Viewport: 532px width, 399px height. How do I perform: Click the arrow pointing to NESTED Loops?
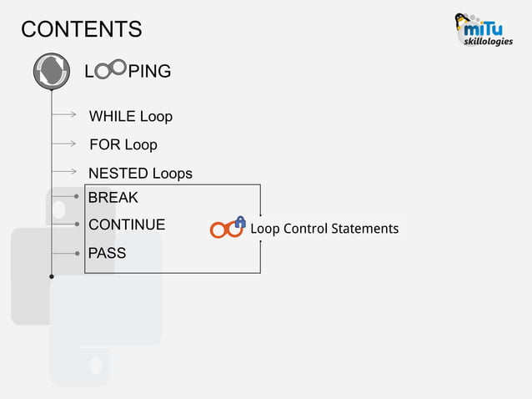tap(64, 171)
